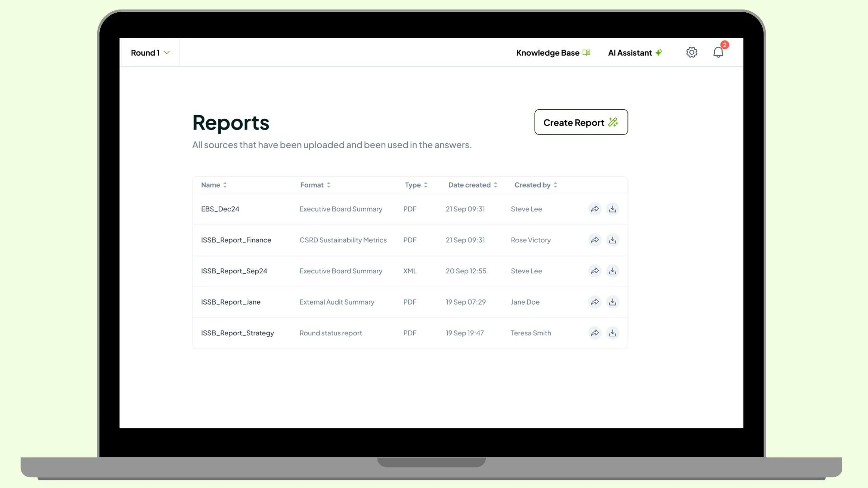The height and width of the screenshot is (488, 868).
Task: Sort the table by Name column
Action: point(214,185)
